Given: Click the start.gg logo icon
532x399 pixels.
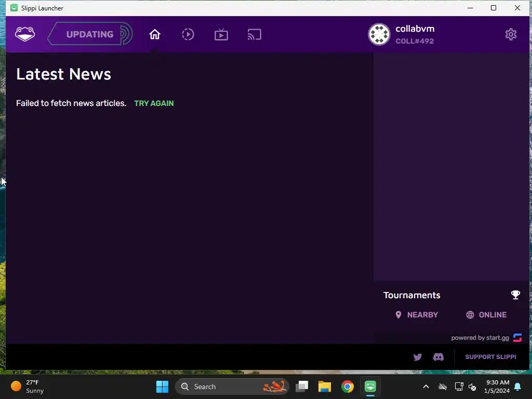Looking at the screenshot, I should point(517,338).
